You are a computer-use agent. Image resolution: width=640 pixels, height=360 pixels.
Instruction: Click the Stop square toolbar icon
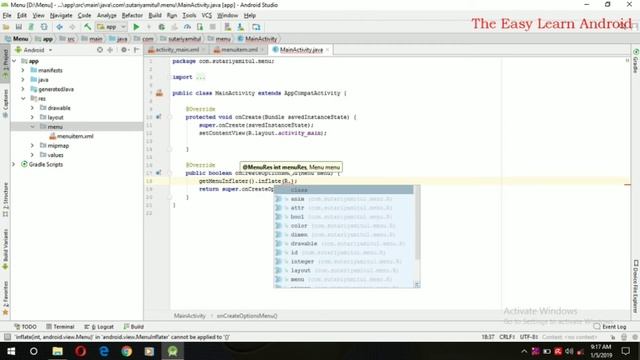click(212, 27)
